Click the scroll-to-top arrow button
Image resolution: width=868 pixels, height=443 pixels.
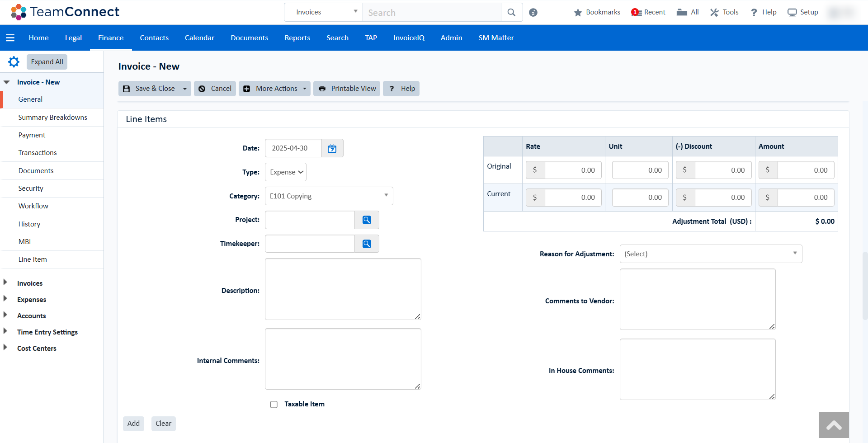tap(834, 425)
